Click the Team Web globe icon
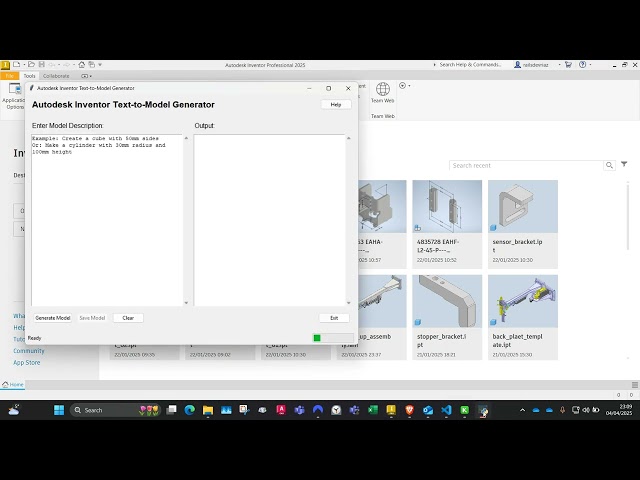Image resolution: width=640 pixels, height=480 pixels. pos(382,89)
